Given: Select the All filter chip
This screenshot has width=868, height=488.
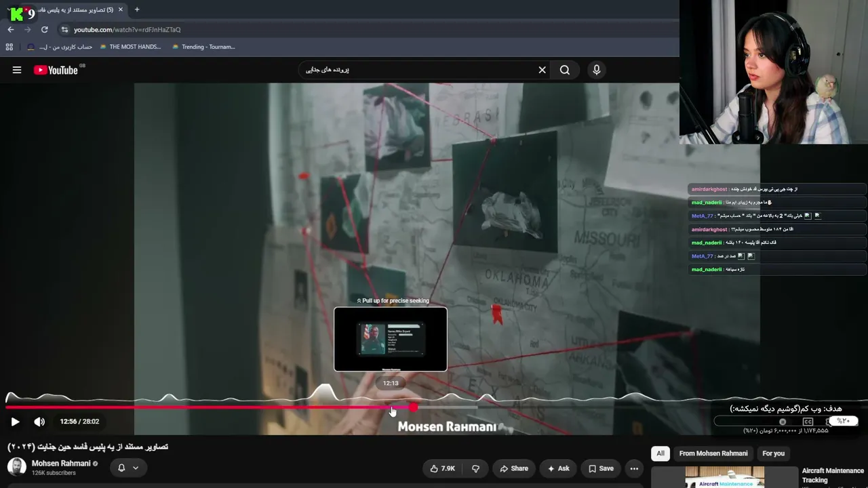Looking at the screenshot, I should click(x=660, y=453).
